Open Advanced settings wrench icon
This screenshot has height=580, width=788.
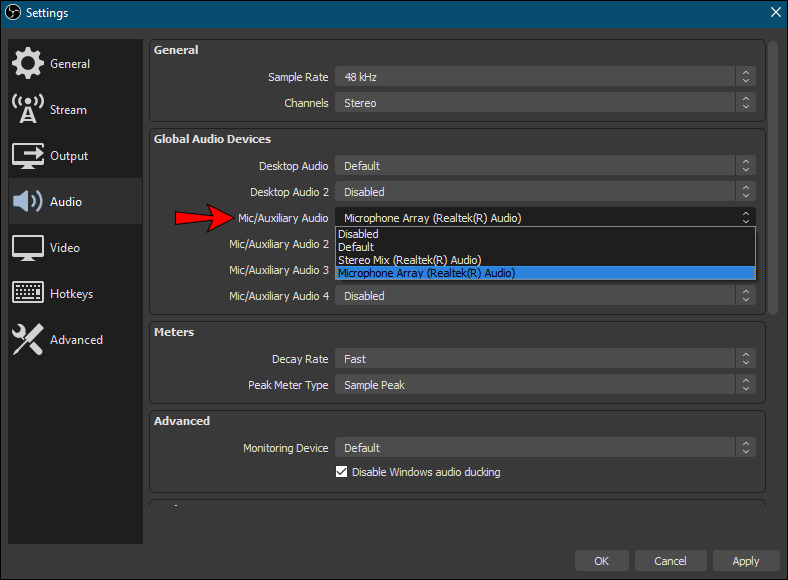coord(27,340)
